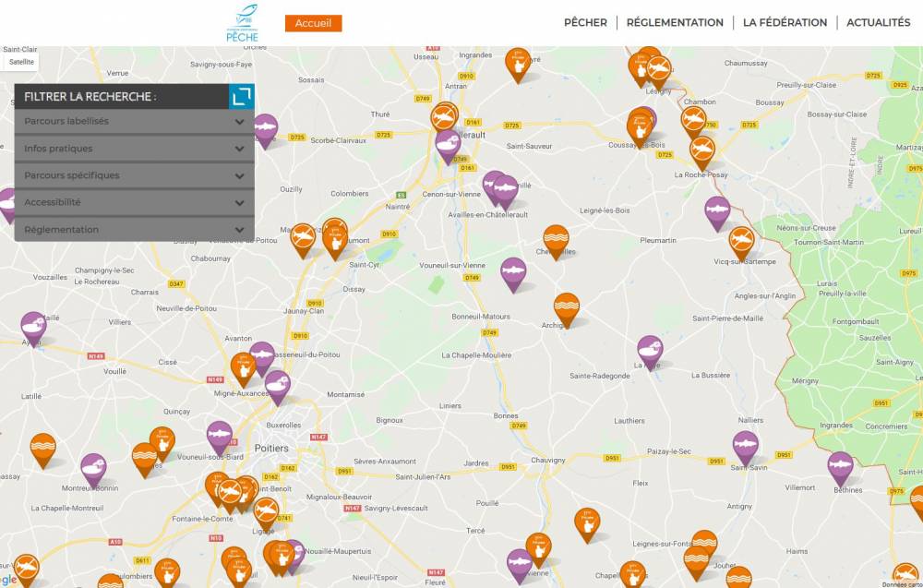Expand the Parcours labellisés filter
The height and width of the screenshot is (588, 923).
point(134,121)
